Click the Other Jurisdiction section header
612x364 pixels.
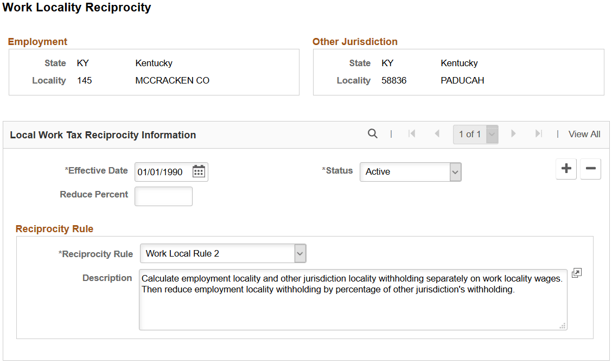pyautogui.click(x=354, y=41)
